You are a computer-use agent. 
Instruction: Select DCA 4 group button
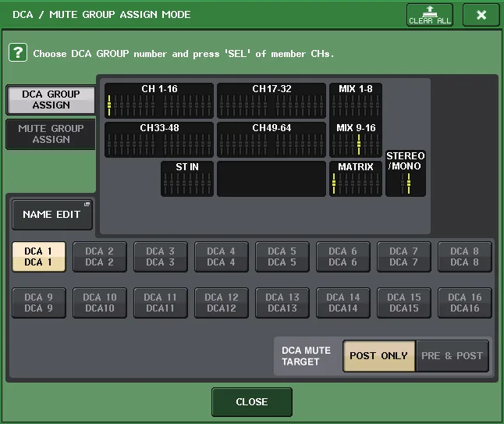(x=221, y=257)
